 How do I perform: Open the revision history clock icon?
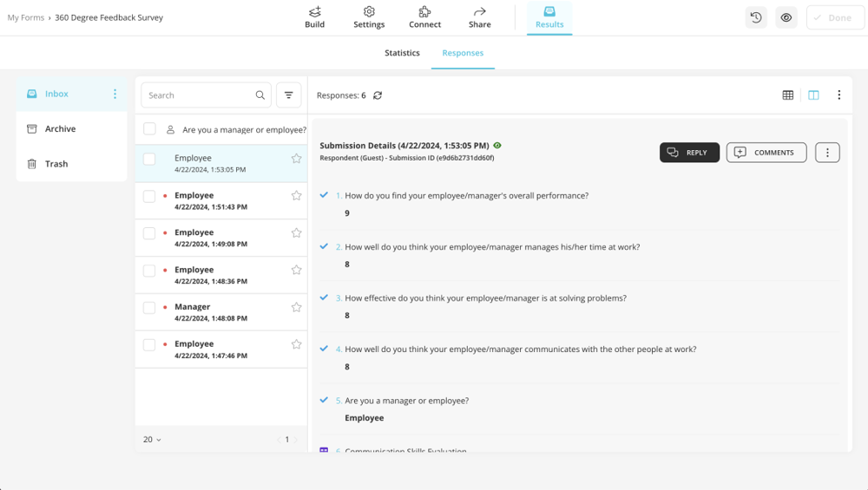point(756,17)
